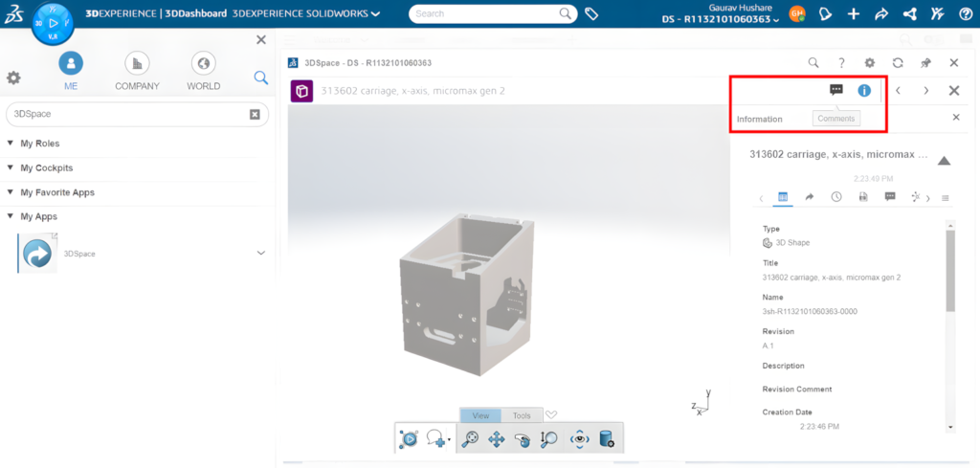
Task: Open the 3DEXPERIENCE SOLIDWORKS dashboard dropdown
Action: click(306, 13)
